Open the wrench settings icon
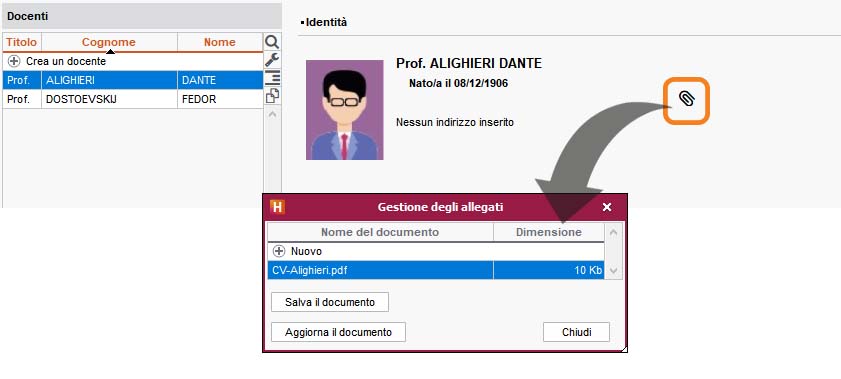The height and width of the screenshot is (379, 841). coord(272,60)
